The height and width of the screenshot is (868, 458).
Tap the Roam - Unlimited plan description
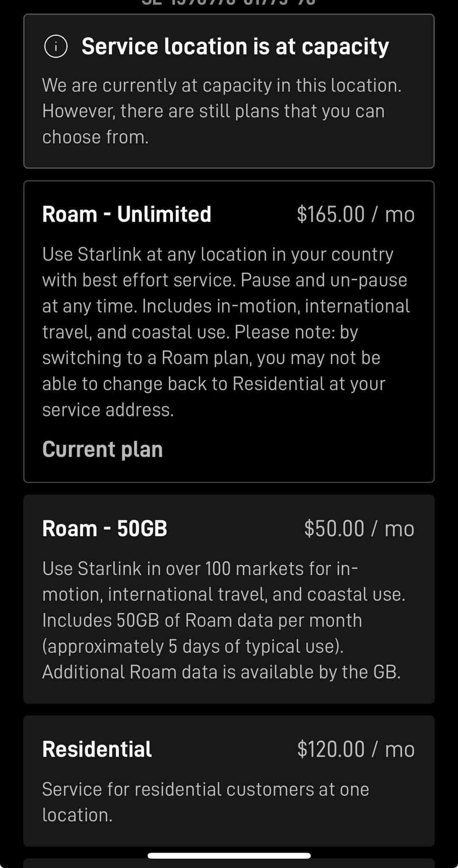pos(226,306)
